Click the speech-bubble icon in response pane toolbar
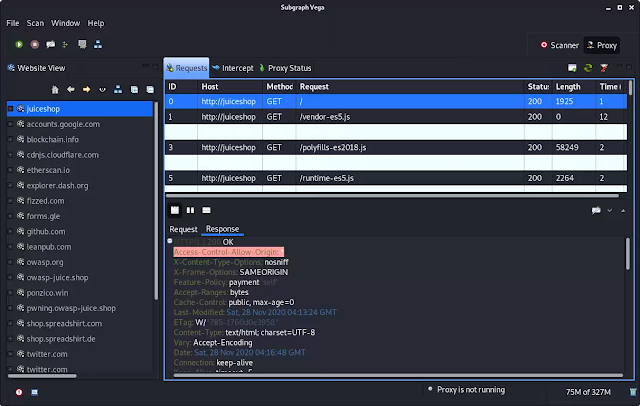The image size is (640, 406). point(596,211)
